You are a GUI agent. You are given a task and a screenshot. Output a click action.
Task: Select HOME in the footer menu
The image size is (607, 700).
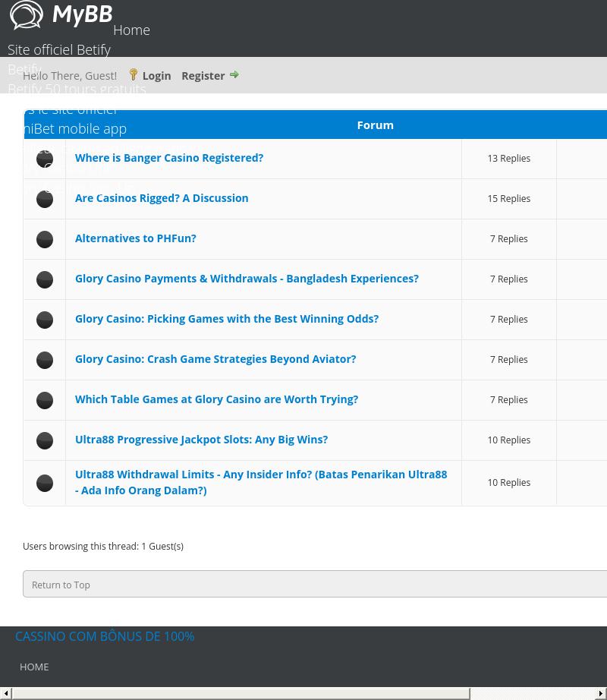(34, 667)
